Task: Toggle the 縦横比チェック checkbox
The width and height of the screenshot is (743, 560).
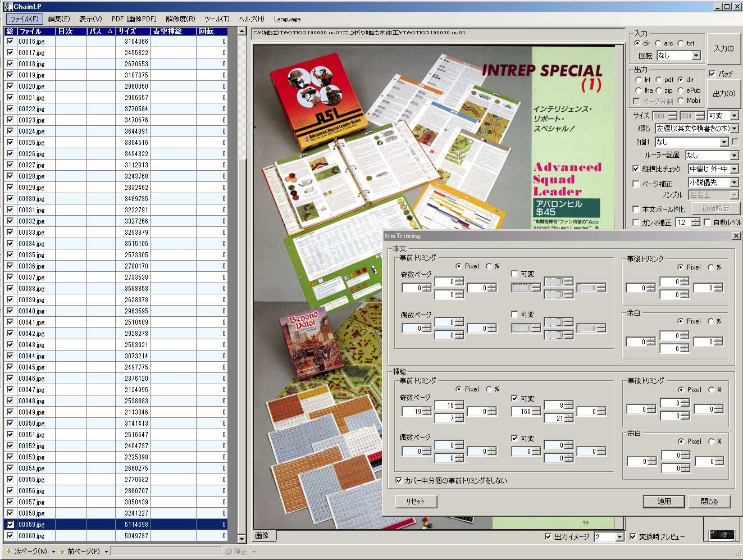Action: [x=636, y=169]
